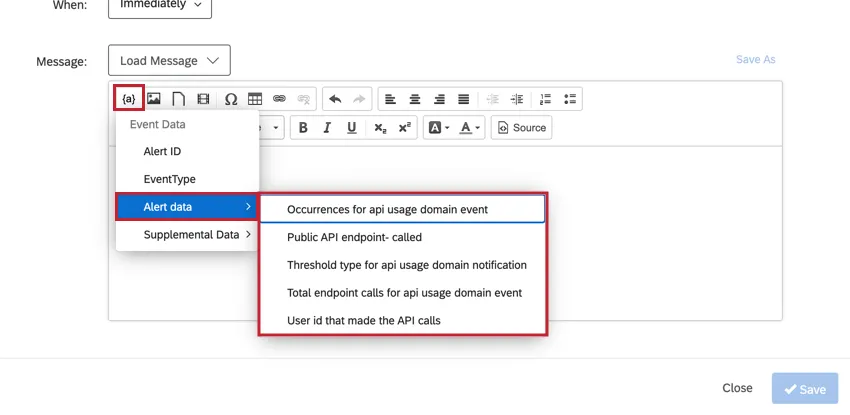Increase indent of the text
The width and height of the screenshot is (850, 415).
[x=517, y=99]
